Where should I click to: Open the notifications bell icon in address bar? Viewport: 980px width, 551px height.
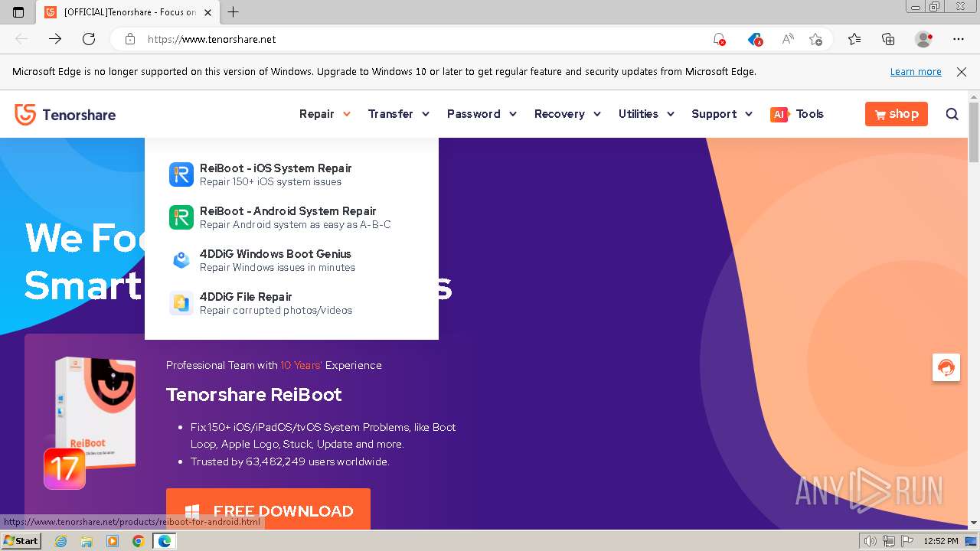click(x=719, y=39)
